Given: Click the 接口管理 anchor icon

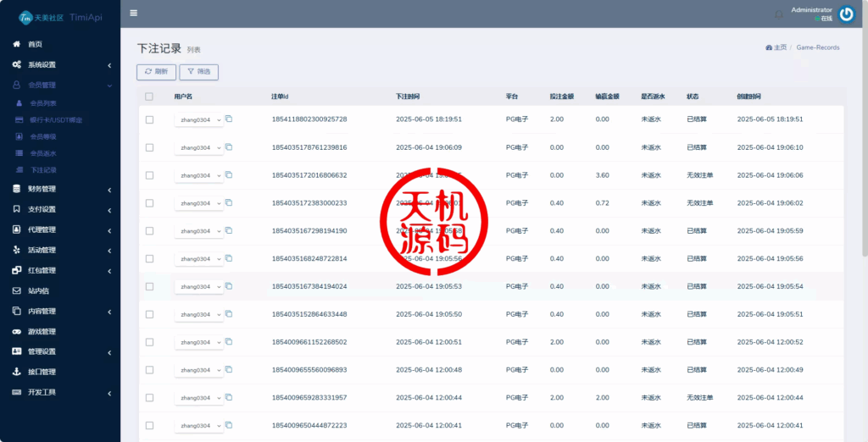Looking at the screenshot, I should [x=17, y=372].
